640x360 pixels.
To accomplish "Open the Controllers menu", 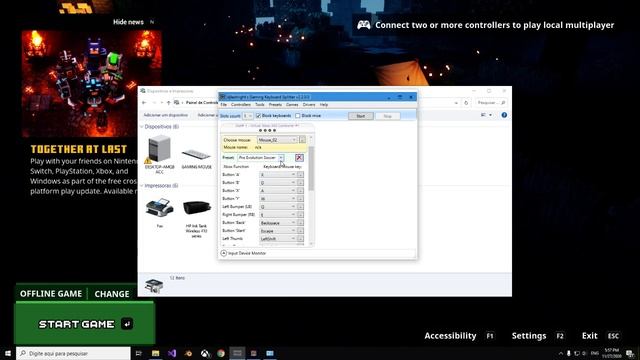I will click(x=241, y=105).
